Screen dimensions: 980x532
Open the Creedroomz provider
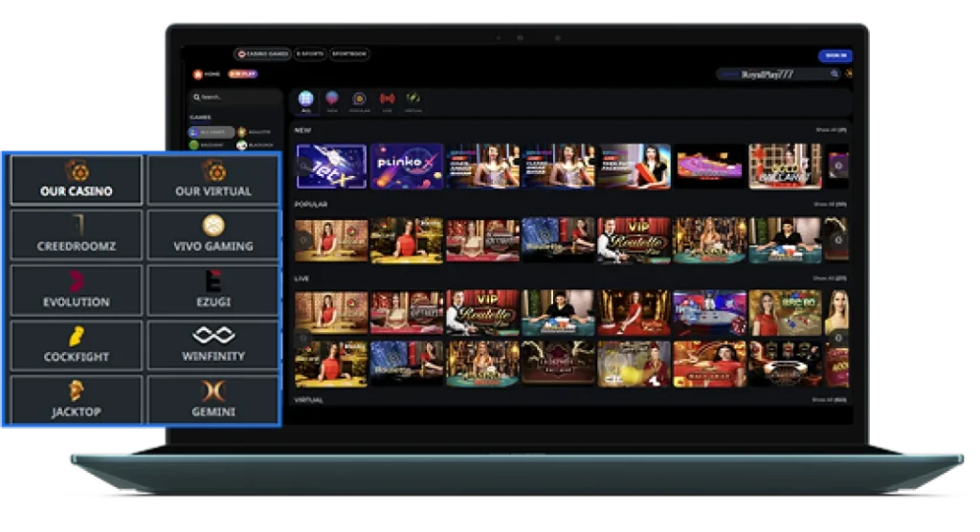(x=77, y=235)
